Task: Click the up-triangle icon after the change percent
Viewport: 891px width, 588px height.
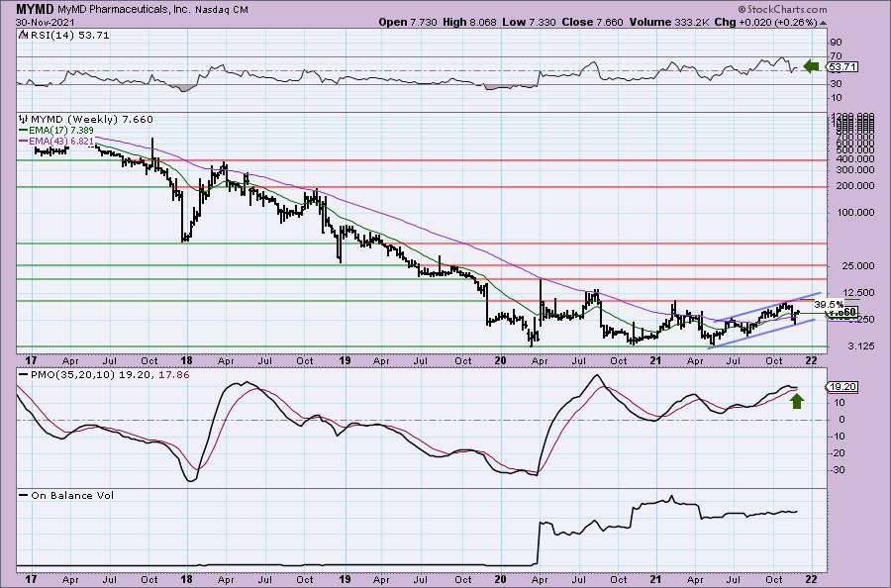Action: click(x=823, y=23)
